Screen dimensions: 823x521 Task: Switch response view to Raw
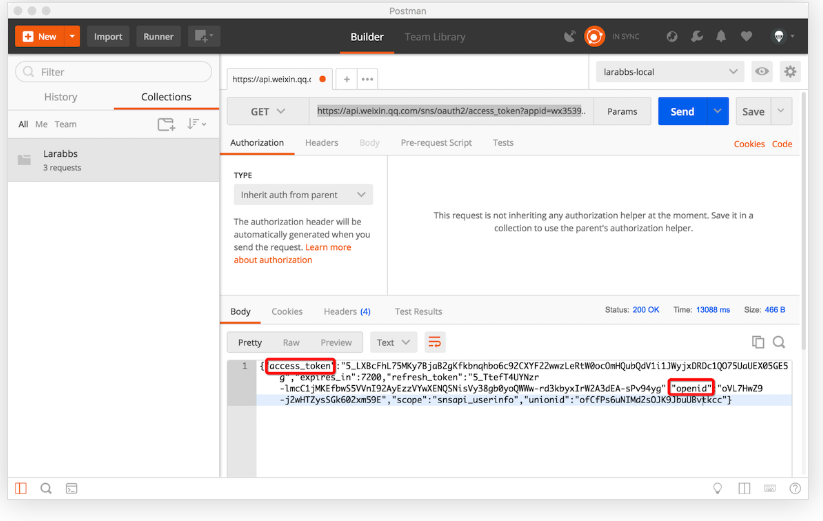291,343
